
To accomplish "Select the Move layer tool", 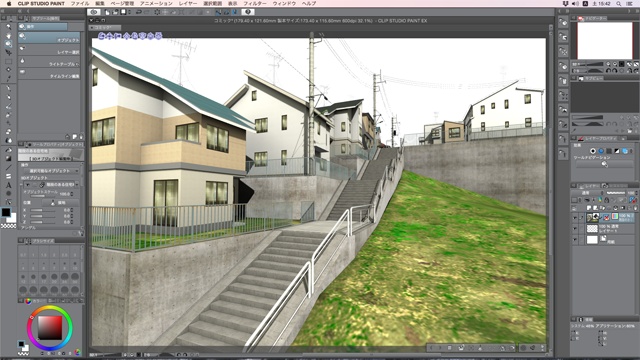I will pos(8,53).
